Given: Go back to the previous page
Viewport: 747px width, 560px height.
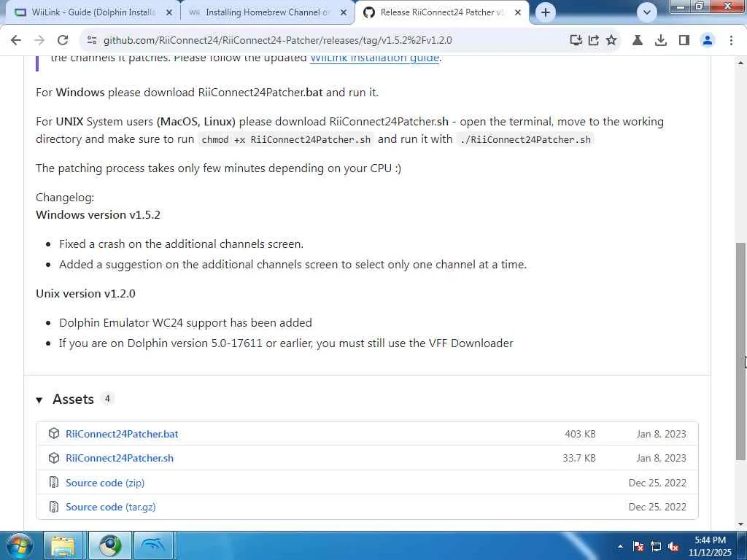Looking at the screenshot, I should (x=16, y=41).
